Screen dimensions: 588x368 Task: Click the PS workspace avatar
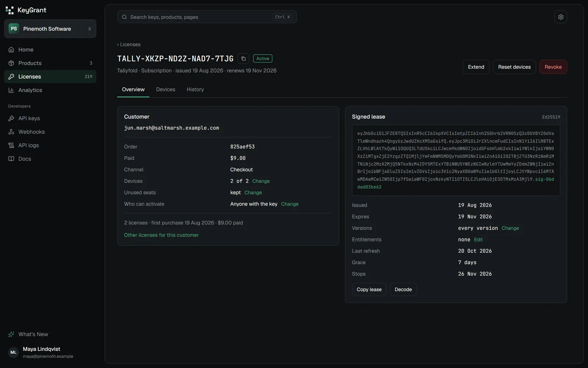[x=14, y=29]
